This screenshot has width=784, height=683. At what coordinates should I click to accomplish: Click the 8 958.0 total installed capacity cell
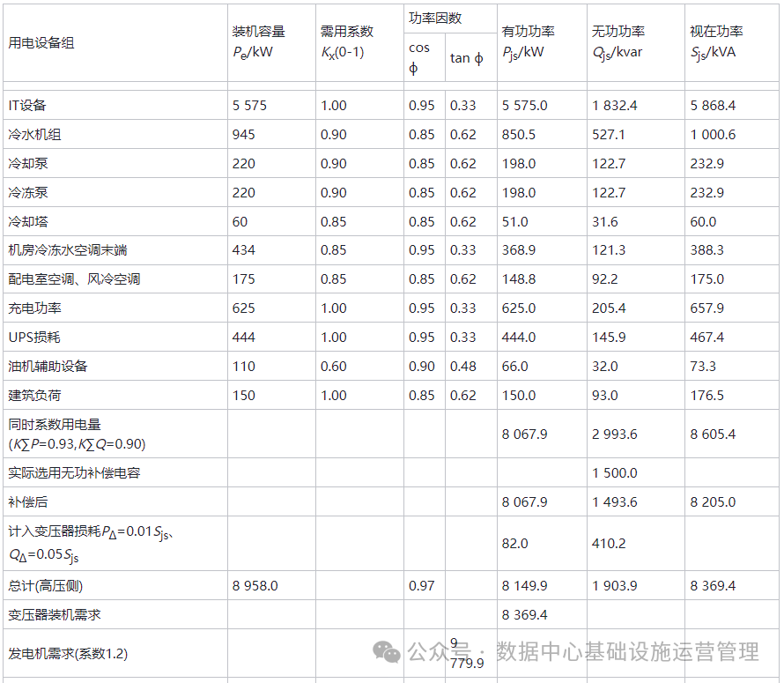255,586
